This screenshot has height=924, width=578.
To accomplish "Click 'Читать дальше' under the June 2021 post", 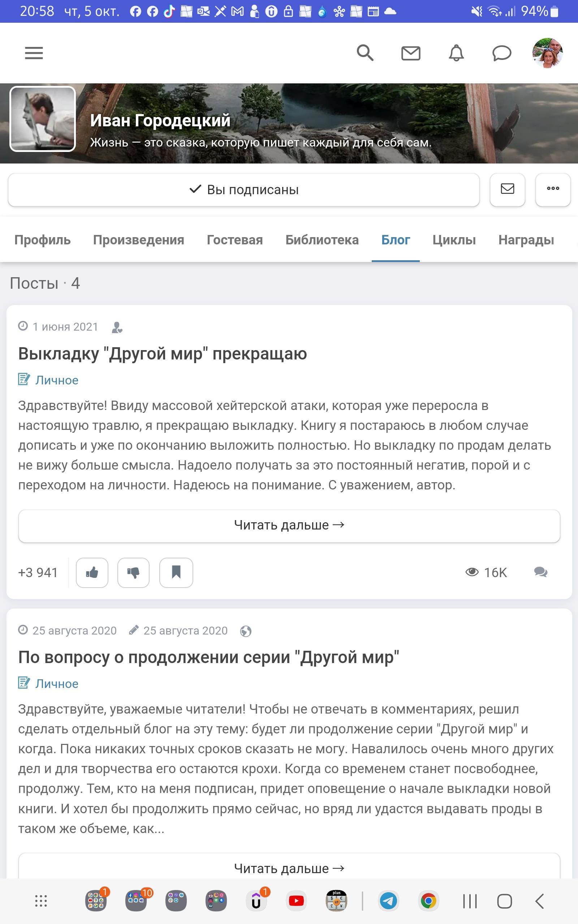I will tap(289, 526).
